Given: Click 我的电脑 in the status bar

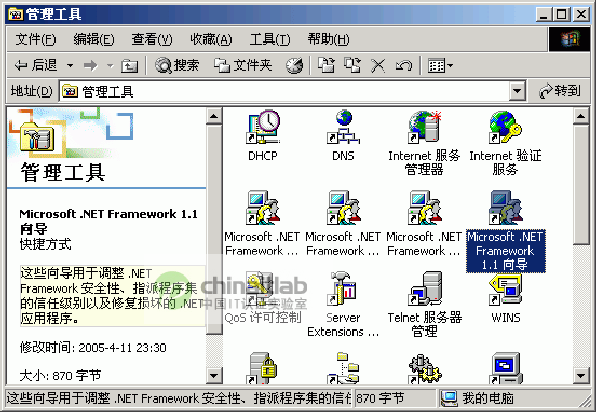Looking at the screenshot, I should 487,398.
